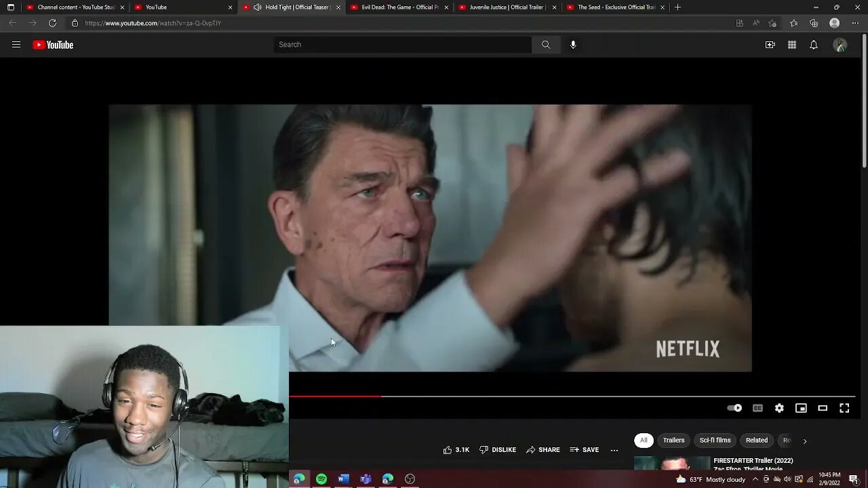The height and width of the screenshot is (488, 868).
Task: Open Read aloud in address bar
Action: pos(756,23)
